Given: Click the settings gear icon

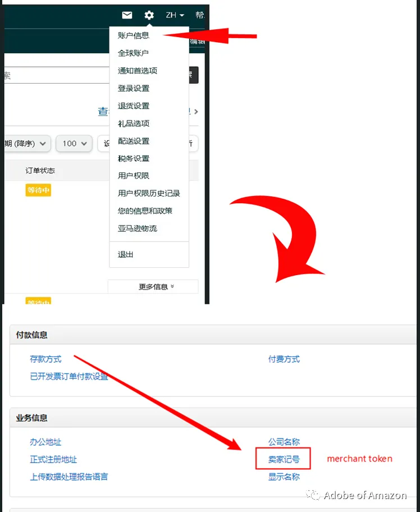Looking at the screenshot, I should 149,15.
